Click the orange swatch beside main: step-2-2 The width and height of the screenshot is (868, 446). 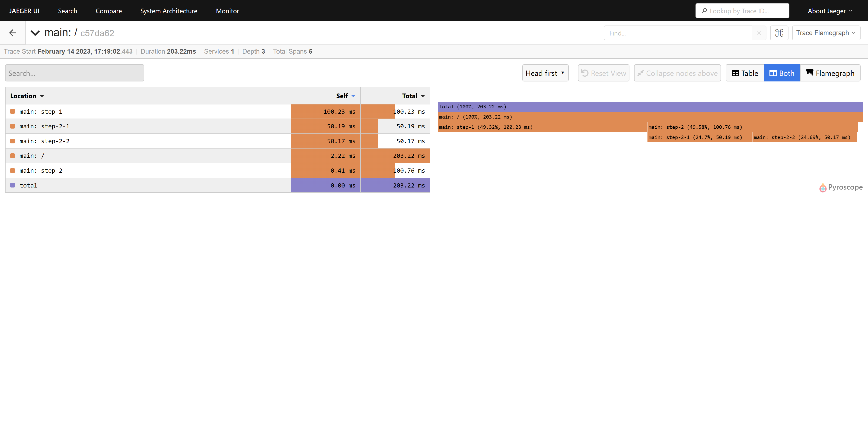click(13, 141)
